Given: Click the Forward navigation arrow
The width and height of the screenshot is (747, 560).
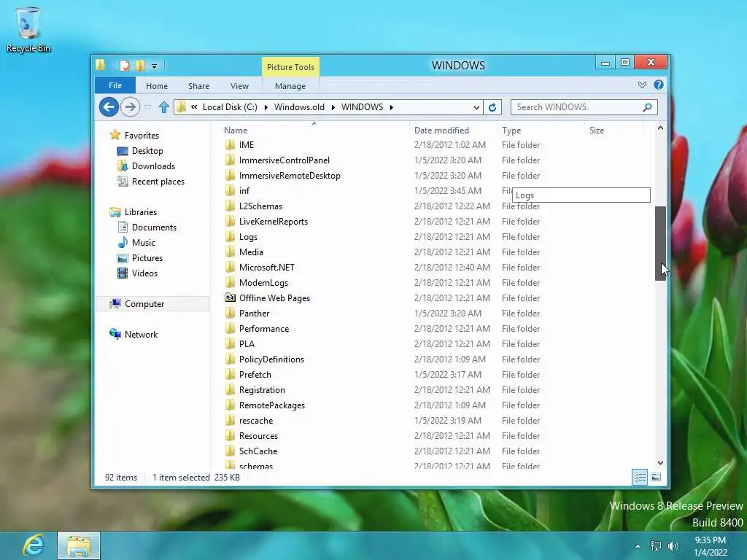Looking at the screenshot, I should click(130, 106).
